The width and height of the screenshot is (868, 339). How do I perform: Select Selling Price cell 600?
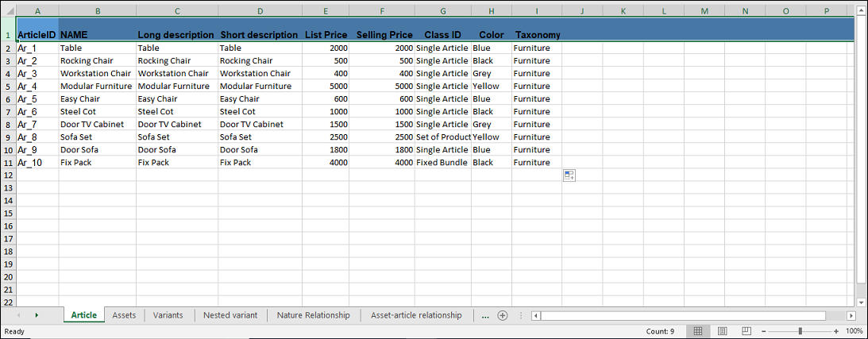tap(382, 99)
